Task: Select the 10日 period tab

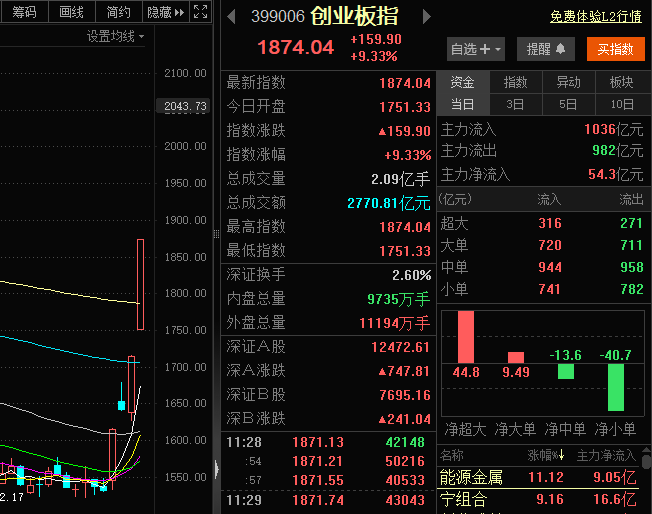Action: click(x=622, y=104)
